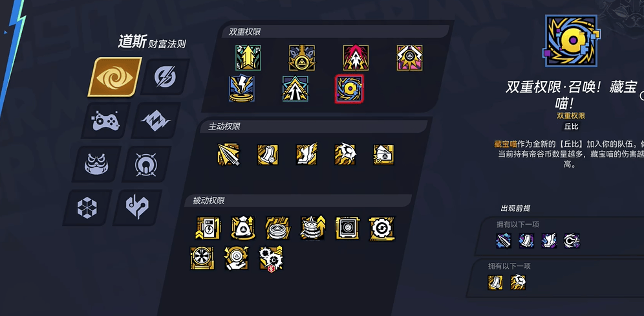Switch to the gamepad category tab
The width and height of the screenshot is (644, 316).
105,120
